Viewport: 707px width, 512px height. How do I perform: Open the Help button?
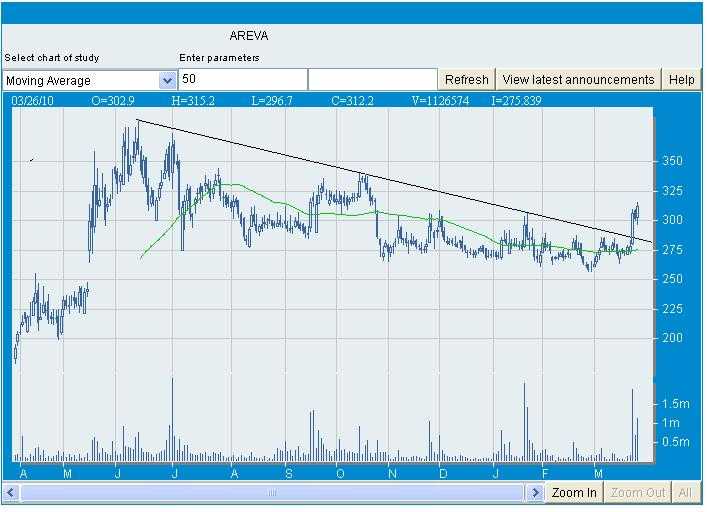(681, 80)
